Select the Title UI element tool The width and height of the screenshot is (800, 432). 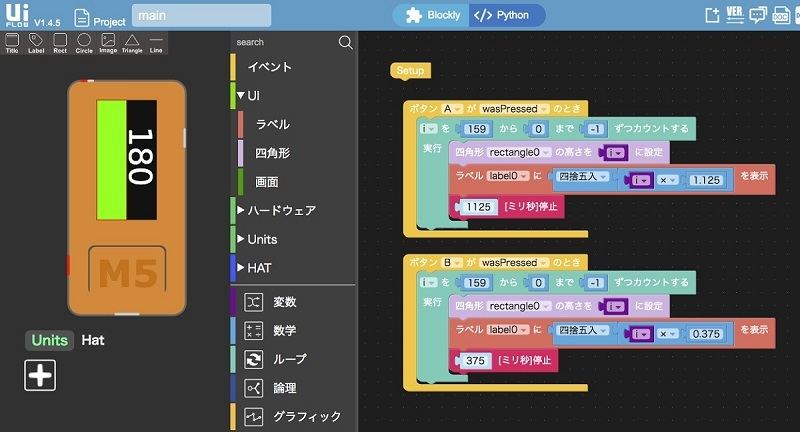(x=12, y=42)
